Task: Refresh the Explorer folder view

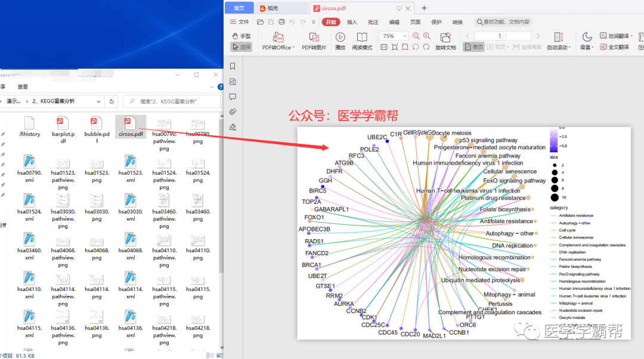Action: pos(112,101)
